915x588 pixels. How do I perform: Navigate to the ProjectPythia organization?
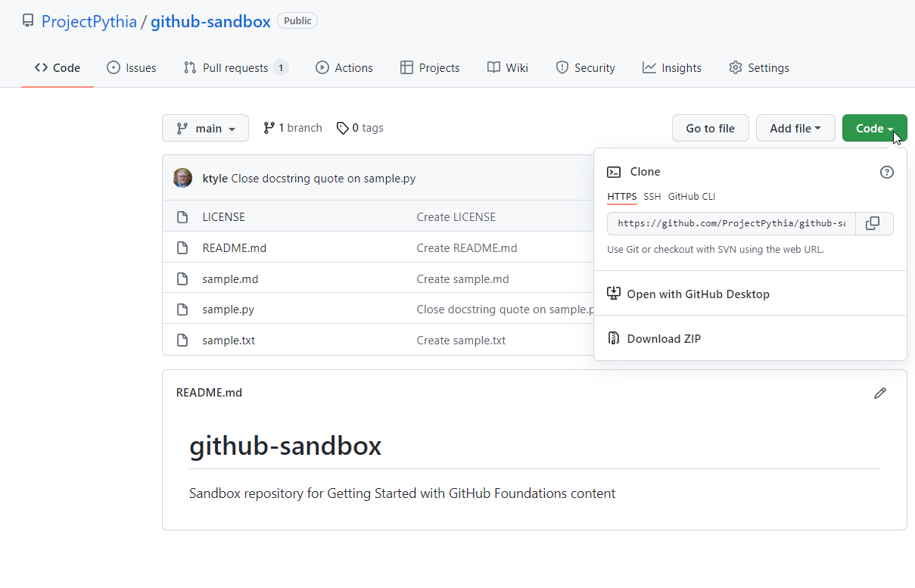click(89, 20)
